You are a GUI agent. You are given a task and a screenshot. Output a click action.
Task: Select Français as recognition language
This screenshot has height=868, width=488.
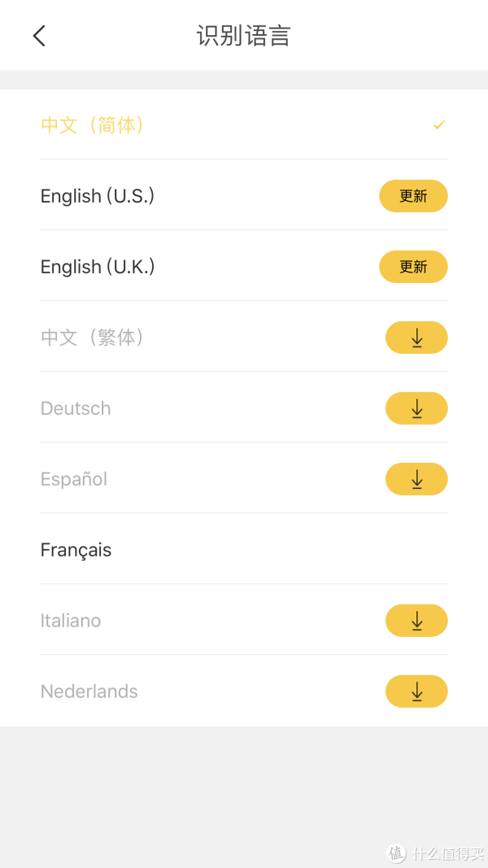click(76, 550)
